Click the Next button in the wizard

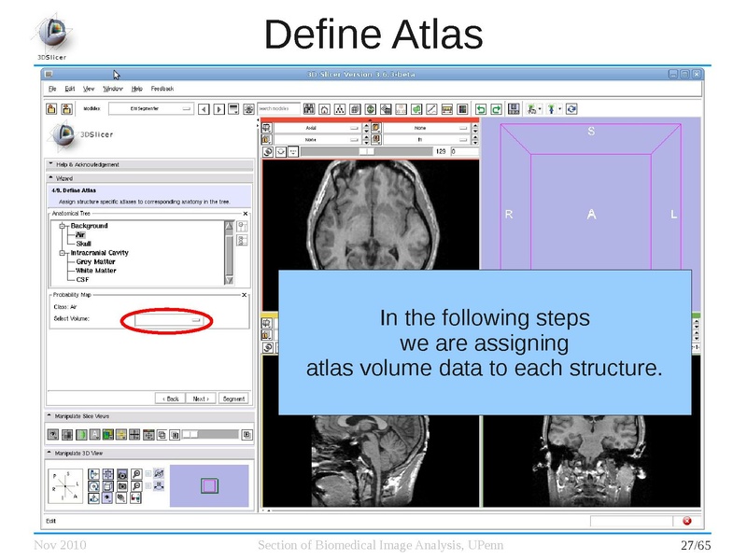tap(201, 399)
